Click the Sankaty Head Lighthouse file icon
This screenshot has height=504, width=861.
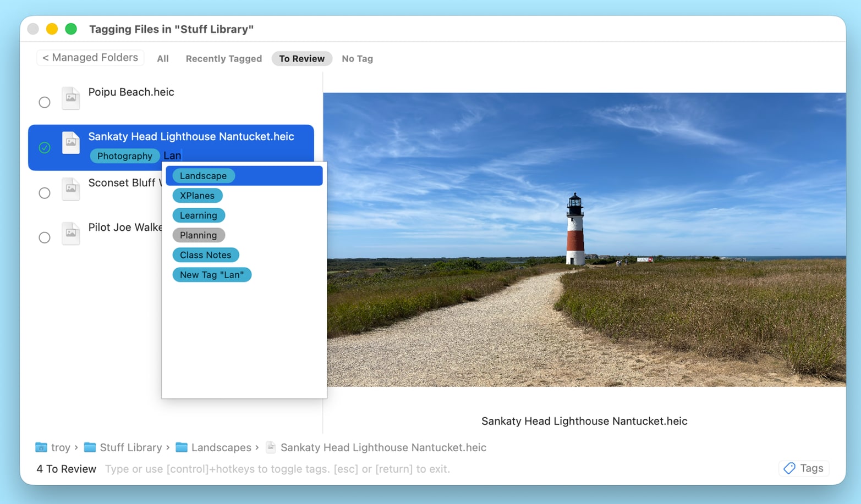[71, 142]
